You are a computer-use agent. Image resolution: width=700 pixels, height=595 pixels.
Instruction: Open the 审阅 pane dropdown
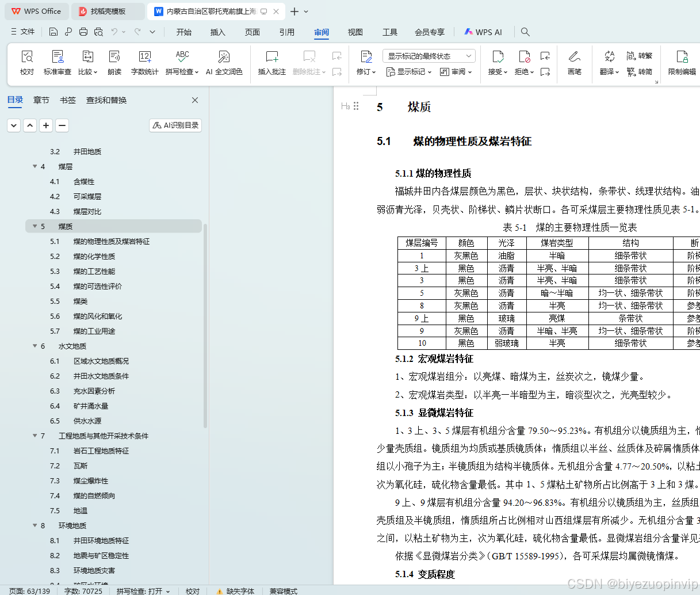point(456,72)
